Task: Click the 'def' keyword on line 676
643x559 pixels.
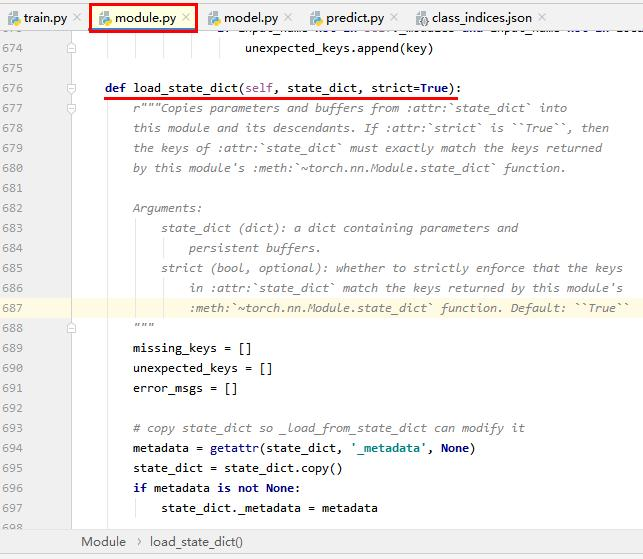Action: click(115, 88)
